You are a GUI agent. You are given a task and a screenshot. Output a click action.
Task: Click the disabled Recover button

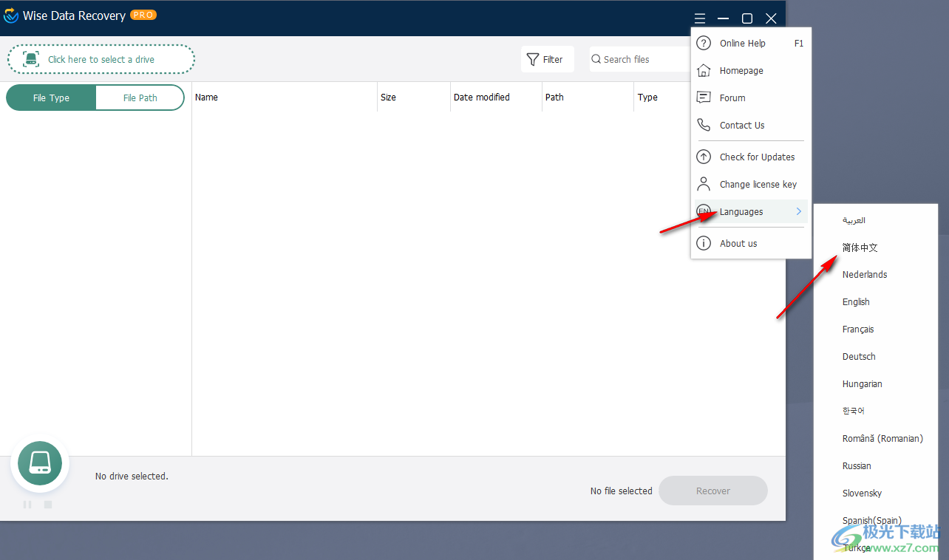point(713,491)
